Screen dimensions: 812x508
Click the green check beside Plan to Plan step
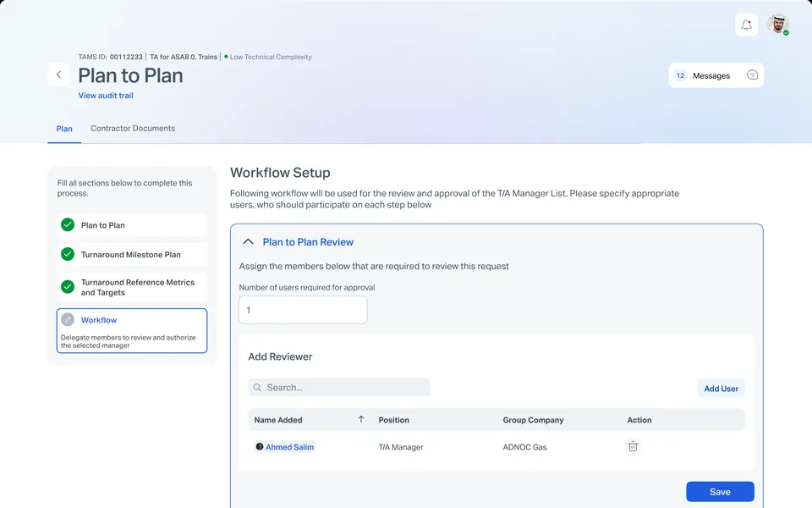point(68,224)
